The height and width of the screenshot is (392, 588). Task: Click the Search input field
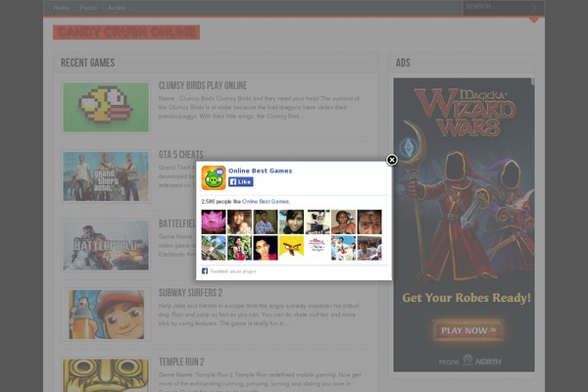[x=496, y=7]
